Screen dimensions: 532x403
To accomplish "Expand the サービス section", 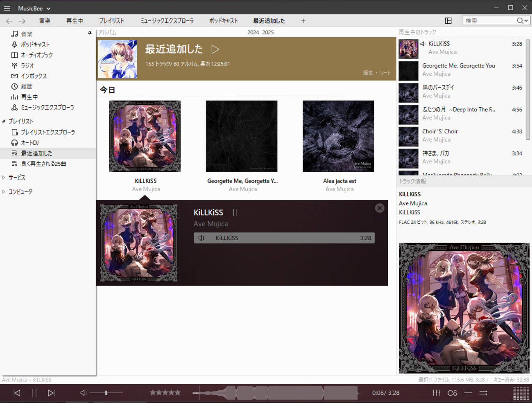I will point(4,178).
